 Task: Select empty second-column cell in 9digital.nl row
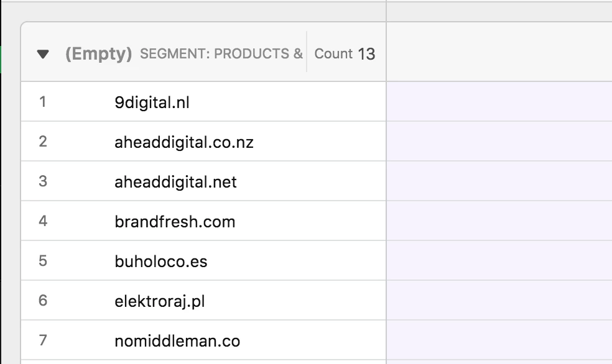[499, 102]
